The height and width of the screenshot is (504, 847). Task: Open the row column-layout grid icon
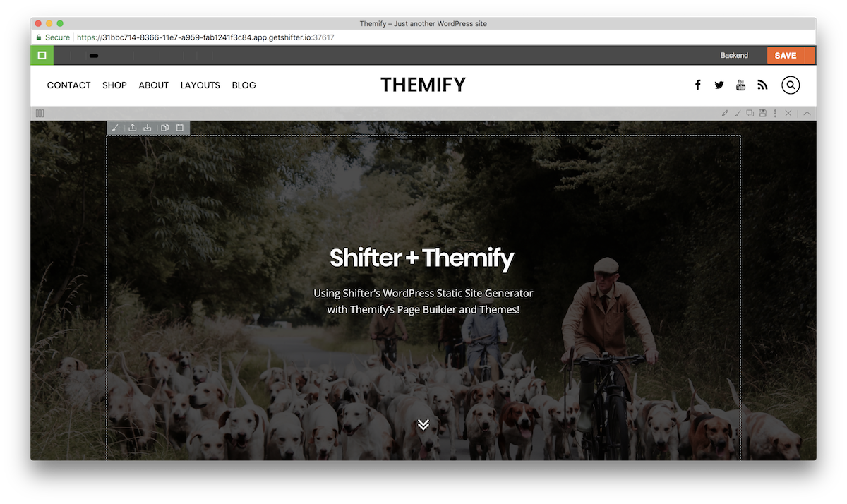[x=40, y=113]
